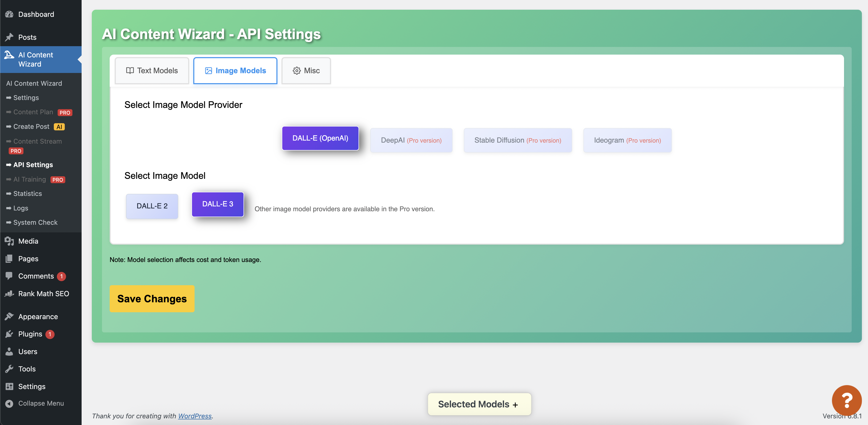Open the AI Content Wizard submenu item

tap(34, 83)
